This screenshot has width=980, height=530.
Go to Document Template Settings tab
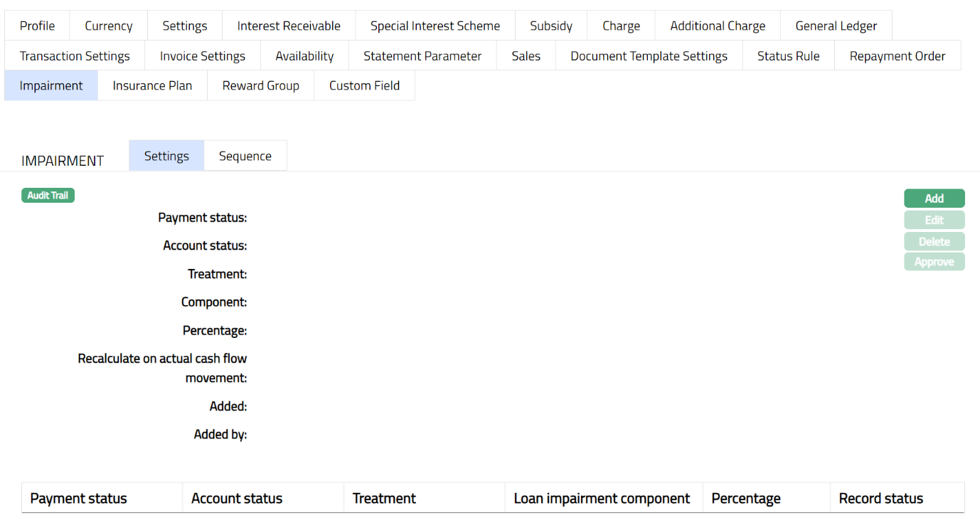point(649,55)
